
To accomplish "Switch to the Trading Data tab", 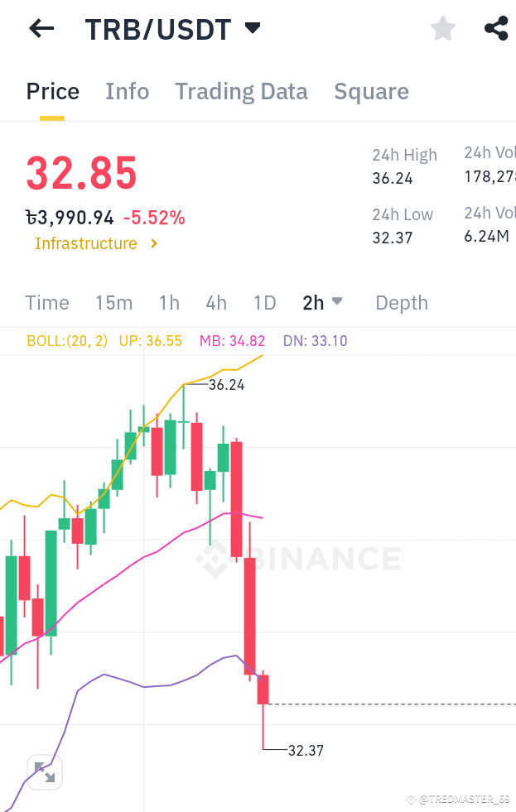I will click(241, 92).
